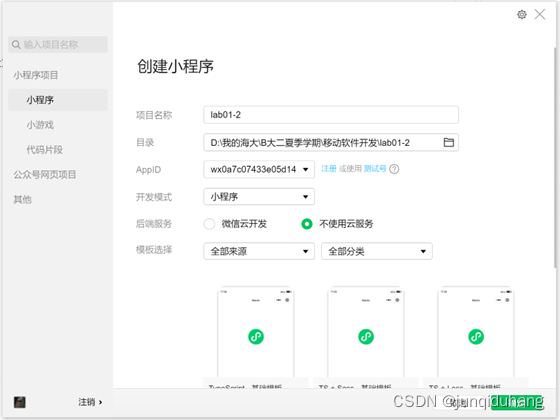Image resolution: width=560 pixels, height=420 pixels.
Task: Open the 开发模式 dropdown
Action: click(259, 197)
